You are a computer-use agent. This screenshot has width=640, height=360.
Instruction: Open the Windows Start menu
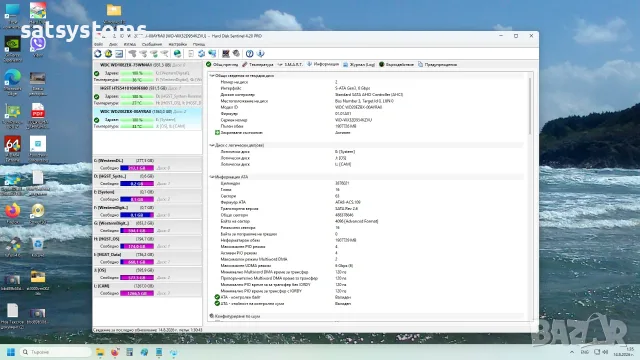tap(11, 352)
